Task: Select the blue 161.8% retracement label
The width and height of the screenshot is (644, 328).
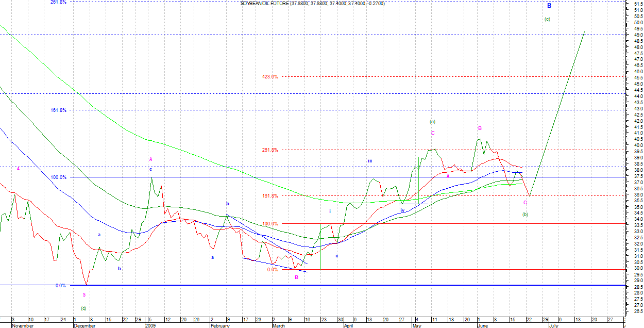Action: pyautogui.click(x=58, y=110)
